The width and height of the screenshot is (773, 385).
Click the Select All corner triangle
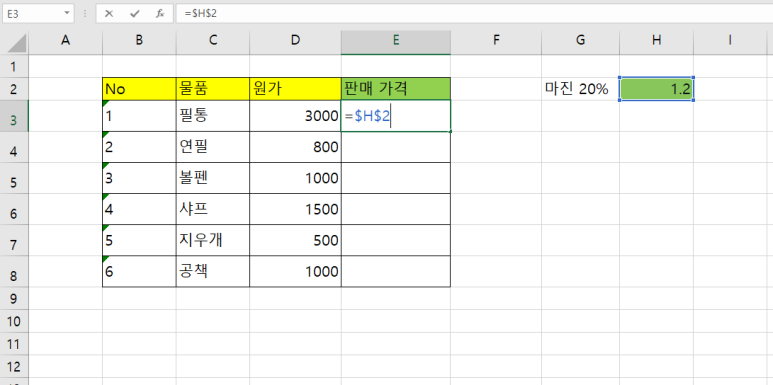[x=17, y=43]
